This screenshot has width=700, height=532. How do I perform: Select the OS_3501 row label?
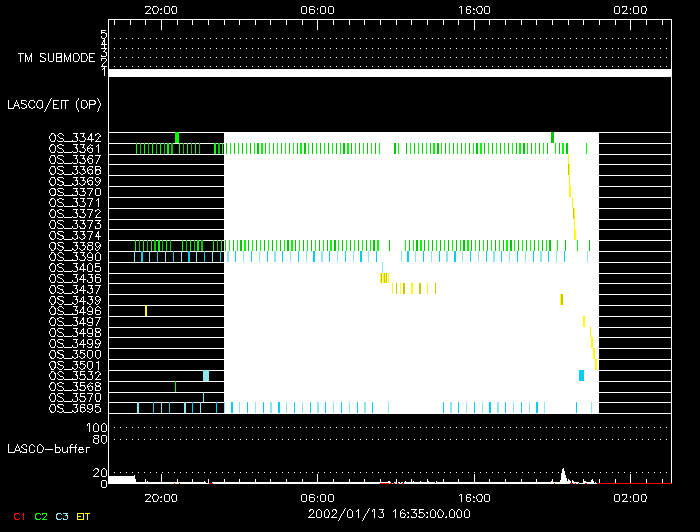(x=75, y=365)
